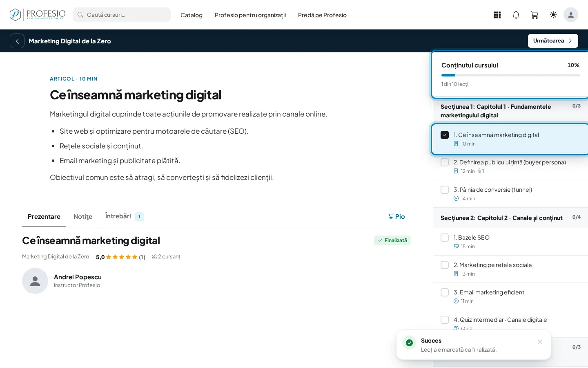Image resolution: width=588 pixels, height=368 pixels.
Task: Click the five-star rating stars
Action: pyautogui.click(x=122, y=257)
